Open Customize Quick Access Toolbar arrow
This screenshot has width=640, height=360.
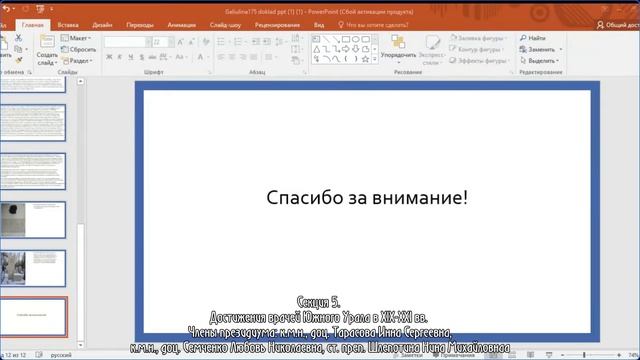(x=52, y=9)
